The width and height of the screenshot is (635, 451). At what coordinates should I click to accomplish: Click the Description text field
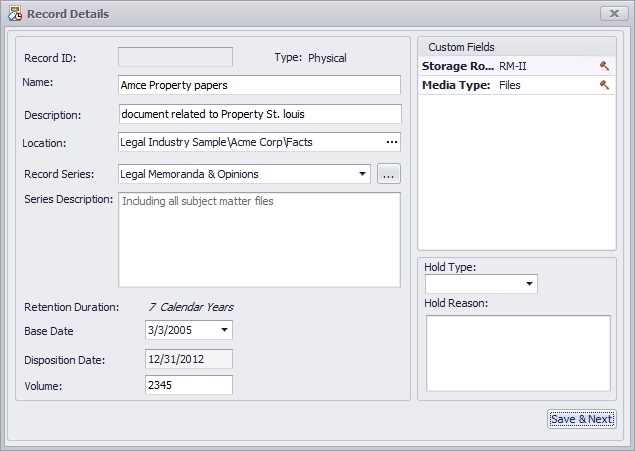[x=258, y=114]
